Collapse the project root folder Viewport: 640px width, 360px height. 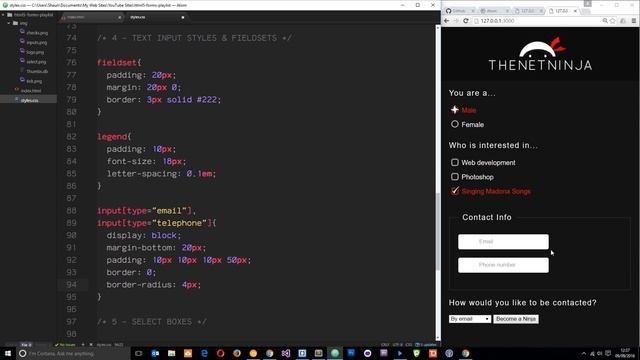3,15
